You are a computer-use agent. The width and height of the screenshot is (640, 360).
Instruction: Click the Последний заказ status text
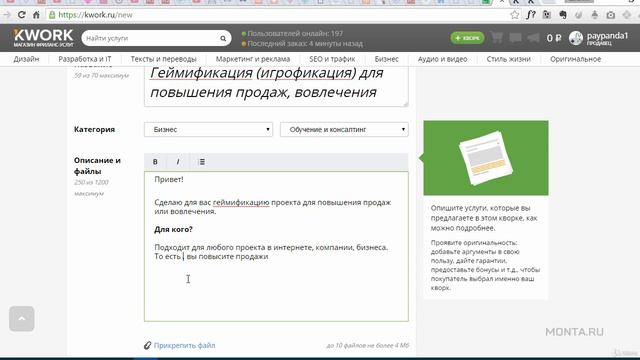click(x=305, y=44)
